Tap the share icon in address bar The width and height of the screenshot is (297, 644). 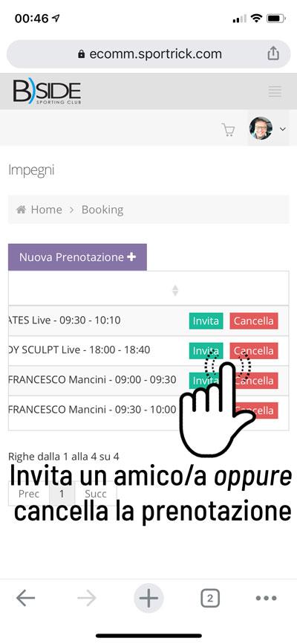[273, 54]
